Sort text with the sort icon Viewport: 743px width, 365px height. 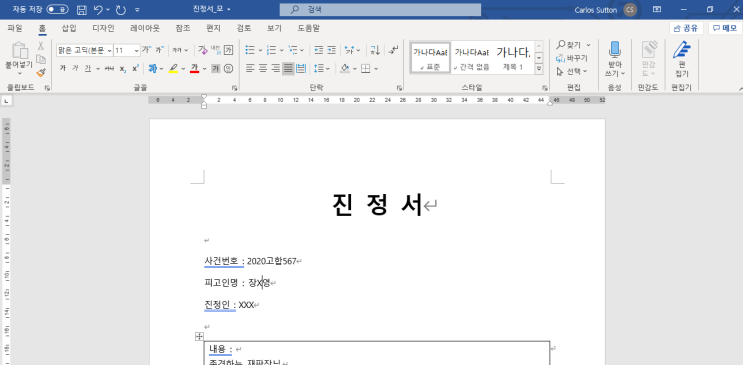tap(375, 50)
